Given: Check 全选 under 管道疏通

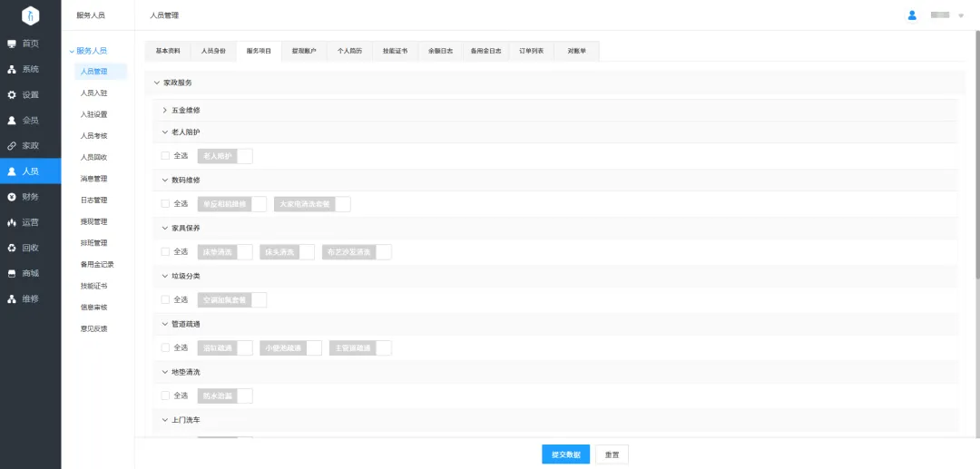Looking at the screenshot, I should click(165, 347).
